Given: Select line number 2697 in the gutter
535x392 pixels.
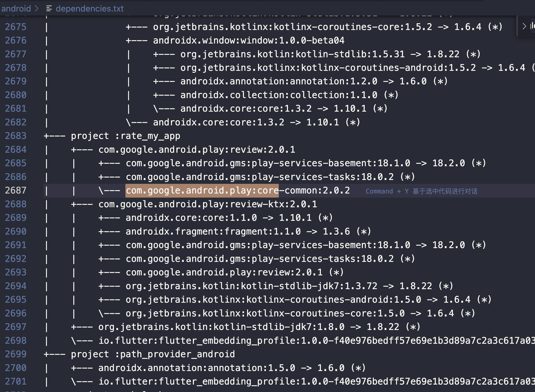Looking at the screenshot, I should tap(16, 327).
